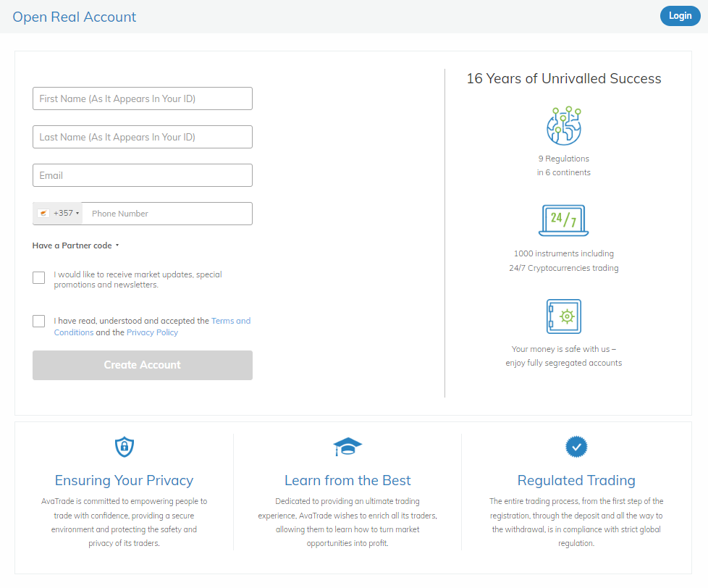Click the 24/7 laptop icon

(563, 220)
